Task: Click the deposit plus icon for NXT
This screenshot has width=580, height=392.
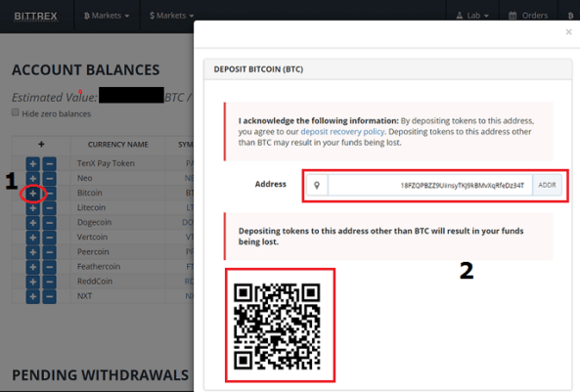Action: coord(33,296)
